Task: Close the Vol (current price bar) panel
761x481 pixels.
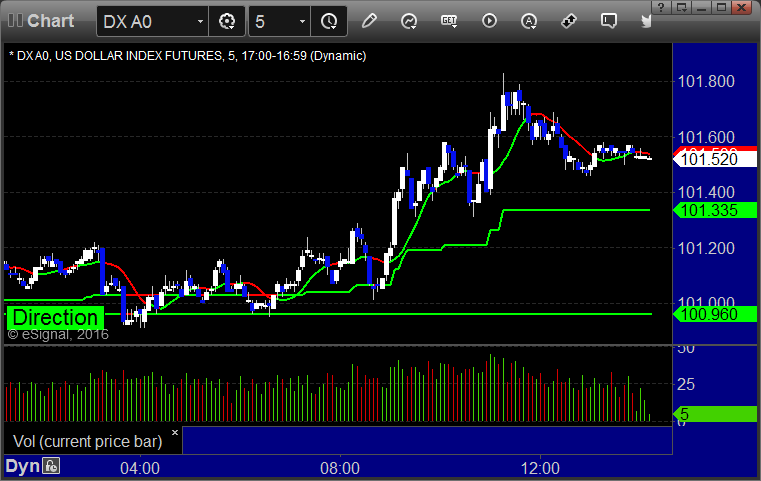Action: 175,432
